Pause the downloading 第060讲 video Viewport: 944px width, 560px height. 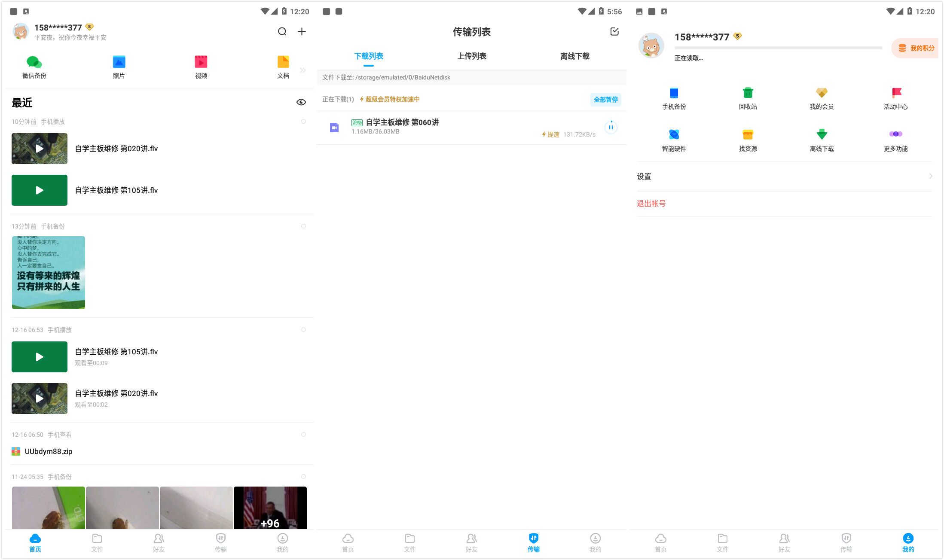pos(611,127)
